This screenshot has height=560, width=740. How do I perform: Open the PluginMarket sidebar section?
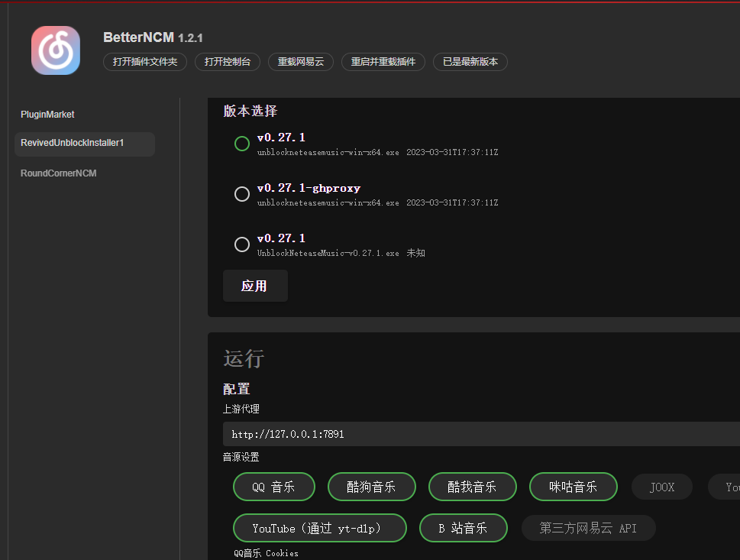tap(47, 114)
